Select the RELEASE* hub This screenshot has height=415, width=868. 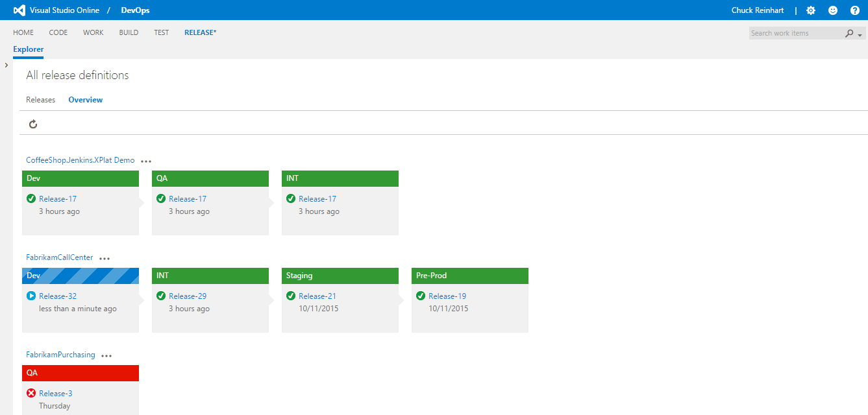coord(201,32)
